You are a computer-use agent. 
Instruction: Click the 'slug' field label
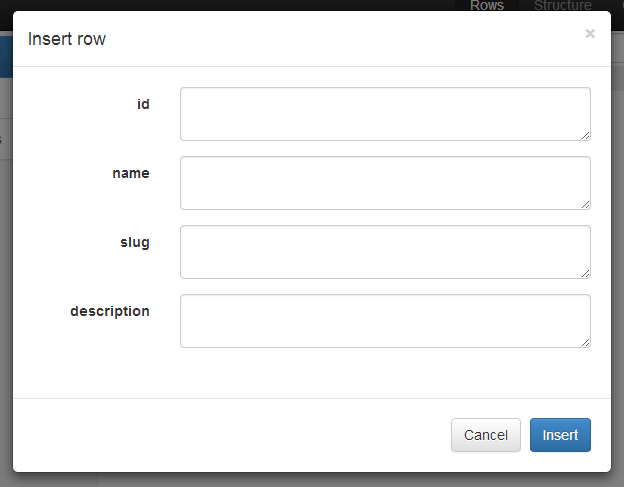(x=135, y=242)
